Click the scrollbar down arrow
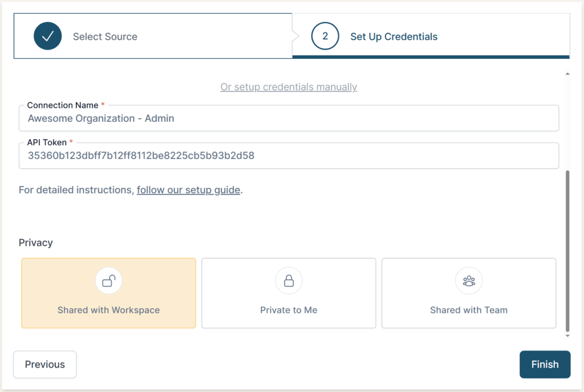 point(567,336)
